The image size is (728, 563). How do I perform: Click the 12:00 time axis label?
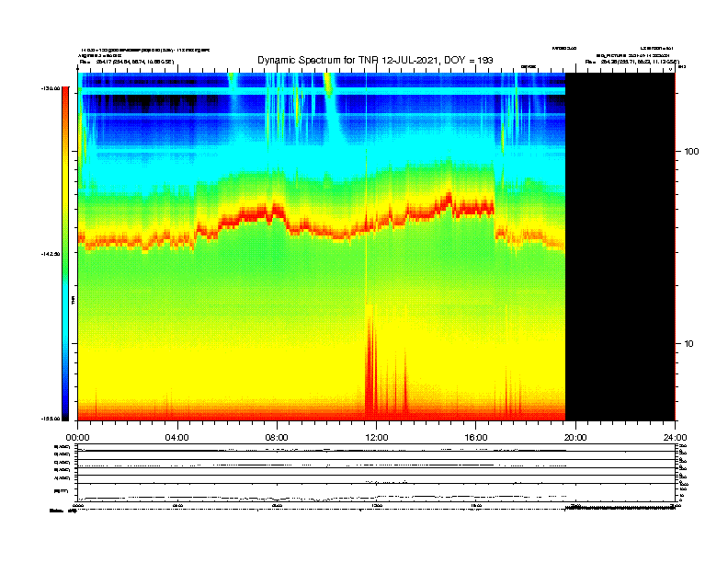point(377,438)
